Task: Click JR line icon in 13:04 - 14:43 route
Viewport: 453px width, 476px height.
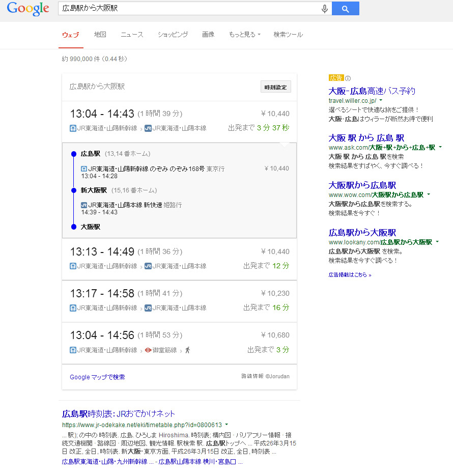Action: [148, 128]
